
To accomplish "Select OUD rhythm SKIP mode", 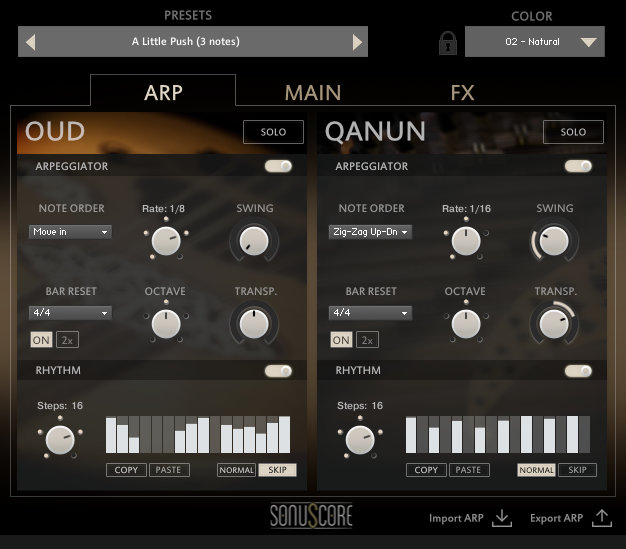I will click(x=277, y=470).
